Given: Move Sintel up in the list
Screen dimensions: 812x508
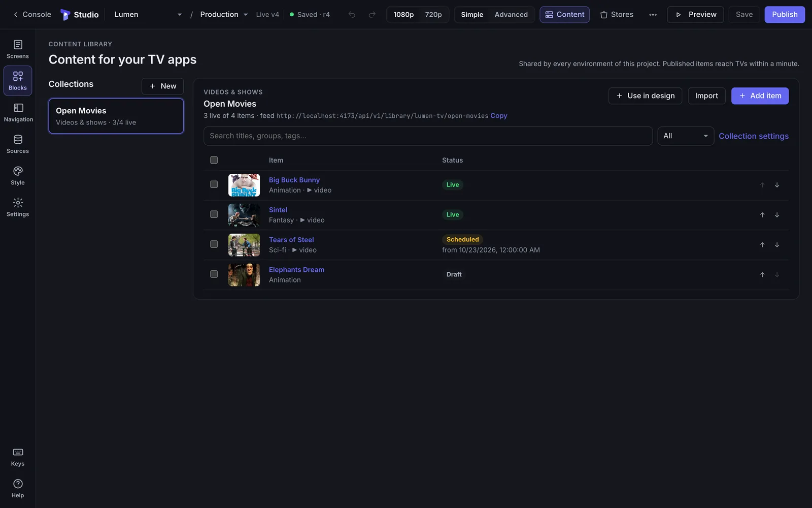Looking at the screenshot, I should [762, 215].
